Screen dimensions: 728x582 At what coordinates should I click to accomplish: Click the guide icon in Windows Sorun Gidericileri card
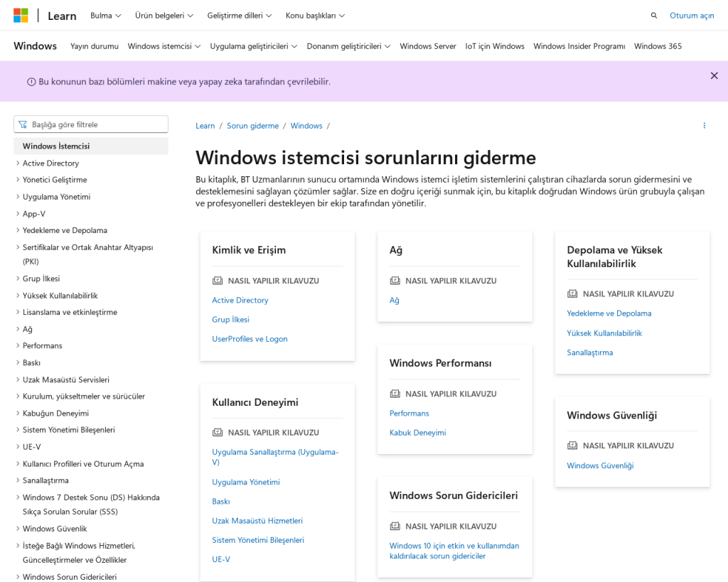395,526
